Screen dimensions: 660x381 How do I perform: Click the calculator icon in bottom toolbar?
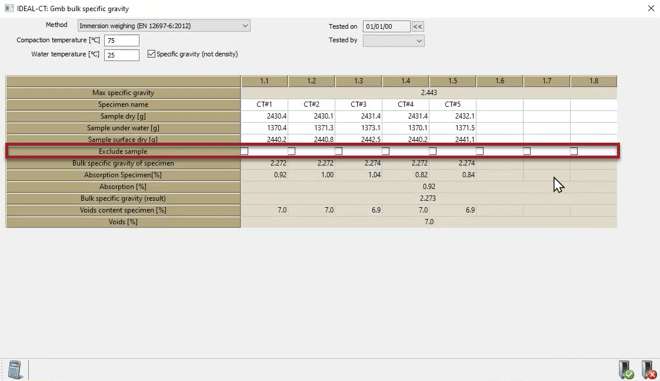(x=15, y=369)
